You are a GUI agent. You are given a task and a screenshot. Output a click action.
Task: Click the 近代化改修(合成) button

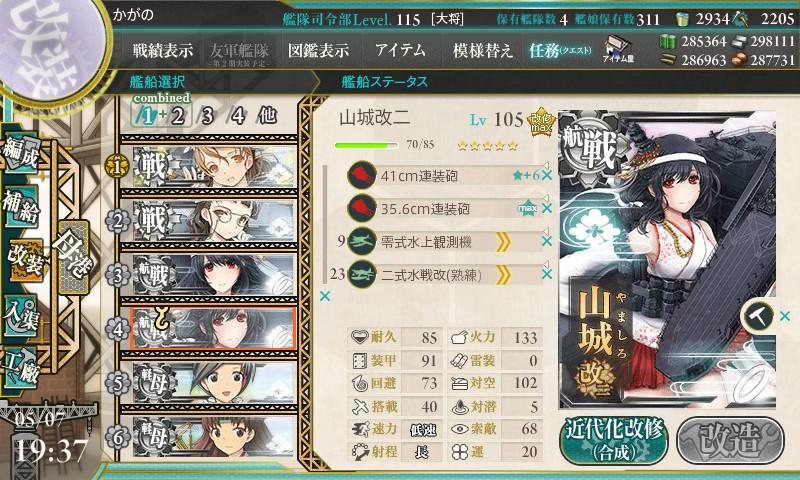[x=614, y=441]
